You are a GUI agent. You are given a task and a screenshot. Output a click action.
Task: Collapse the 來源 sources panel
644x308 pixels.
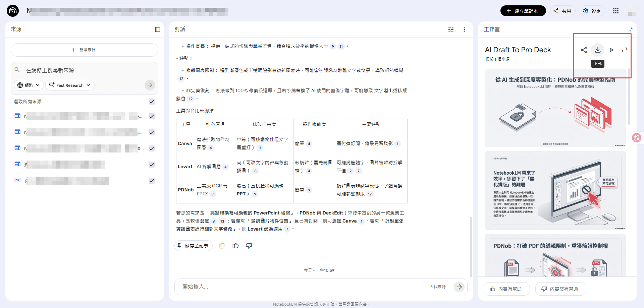pyautogui.click(x=157, y=29)
